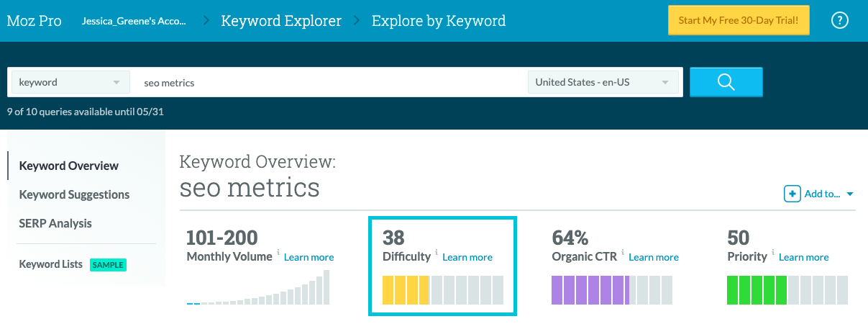Learn more about Difficulty
The width and height of the screenshot is (868, 324).
pos(467,257)
